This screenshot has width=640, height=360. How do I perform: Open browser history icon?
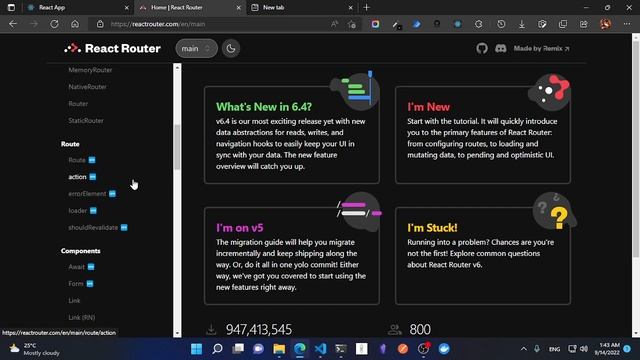(501, 24)
